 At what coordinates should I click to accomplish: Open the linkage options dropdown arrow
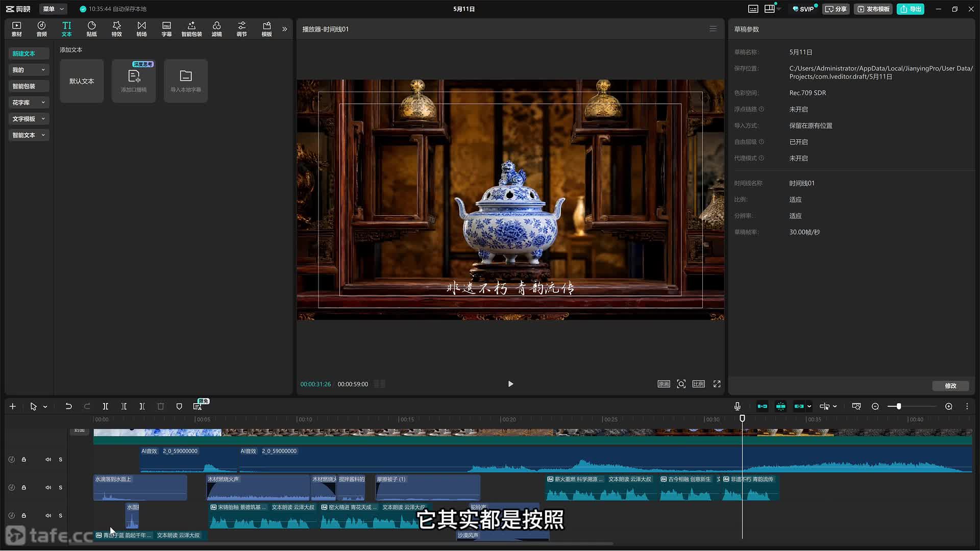pyautogui.click(x=810, y=407)
